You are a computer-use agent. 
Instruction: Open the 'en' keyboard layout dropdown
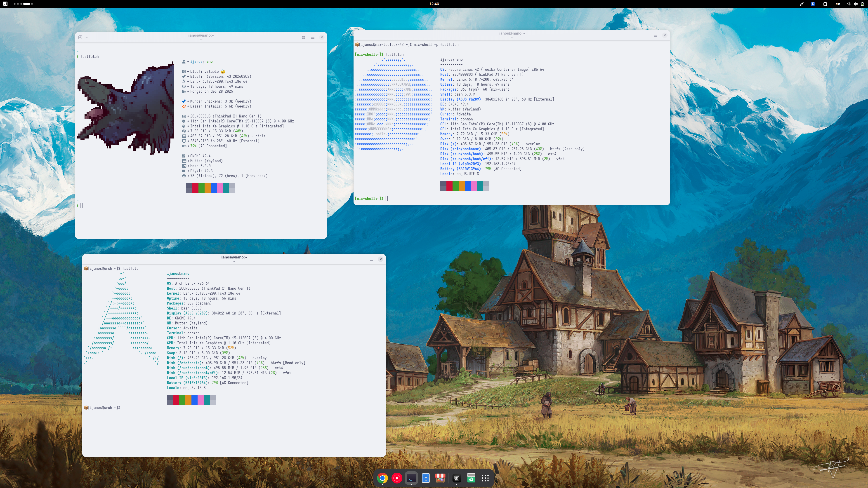[x=838, y=4]
